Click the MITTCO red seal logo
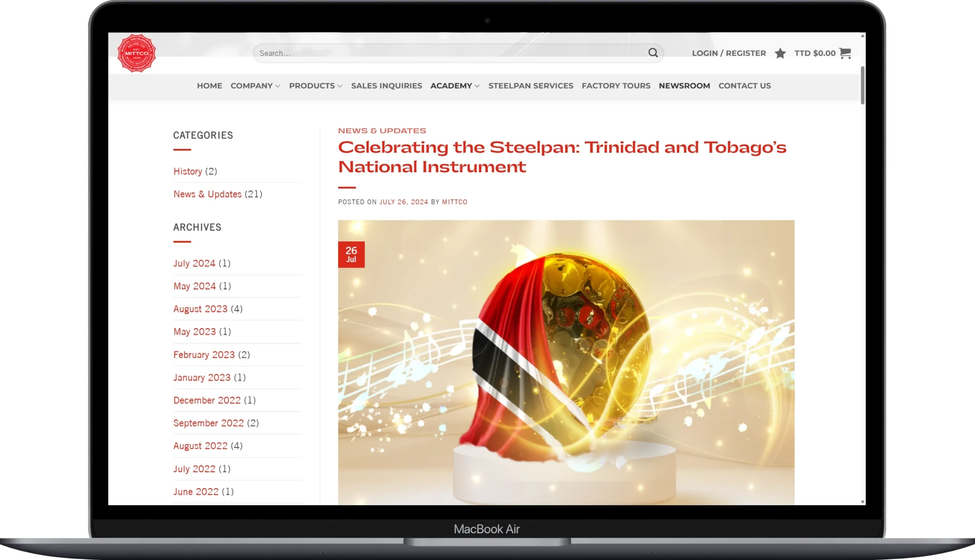Viewport: 975px width, 560px height. [x=137, y=53]
